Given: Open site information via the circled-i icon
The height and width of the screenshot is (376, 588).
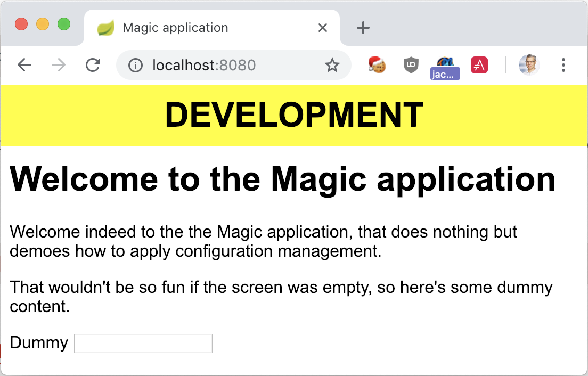Looking at the screenshot, I should [136, 64].
